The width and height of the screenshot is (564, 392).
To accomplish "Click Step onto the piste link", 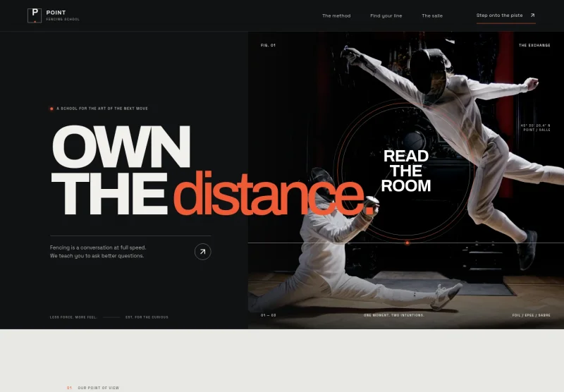I will [x=505, y=16].
